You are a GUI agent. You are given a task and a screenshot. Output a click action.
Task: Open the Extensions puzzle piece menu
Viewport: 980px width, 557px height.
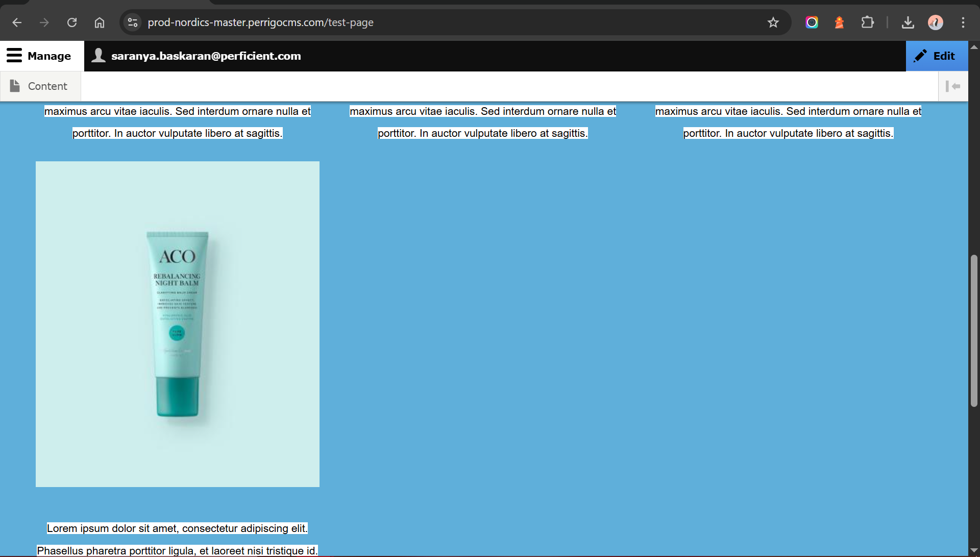click(867, 22)
